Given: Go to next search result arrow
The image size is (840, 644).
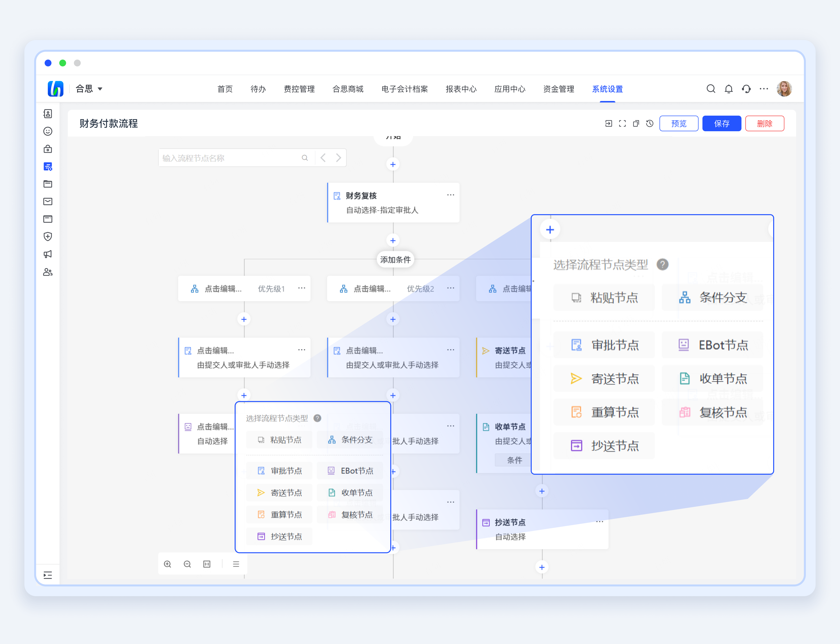Looking at the screenshot, I should (x=338, y=158).
